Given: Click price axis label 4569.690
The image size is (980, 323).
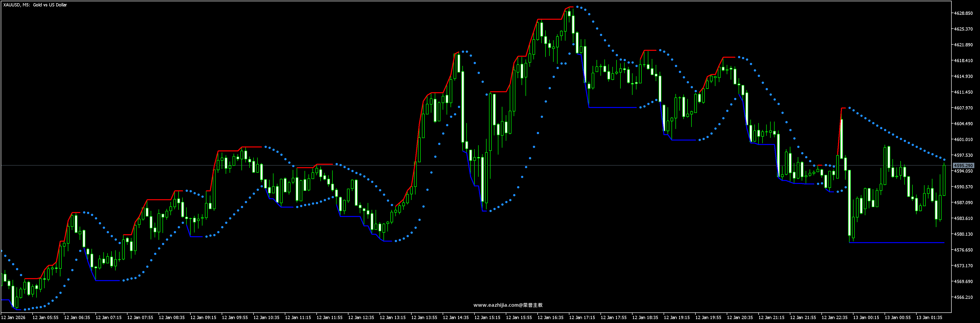Looking at the screenshot, I should pos(963,282).
